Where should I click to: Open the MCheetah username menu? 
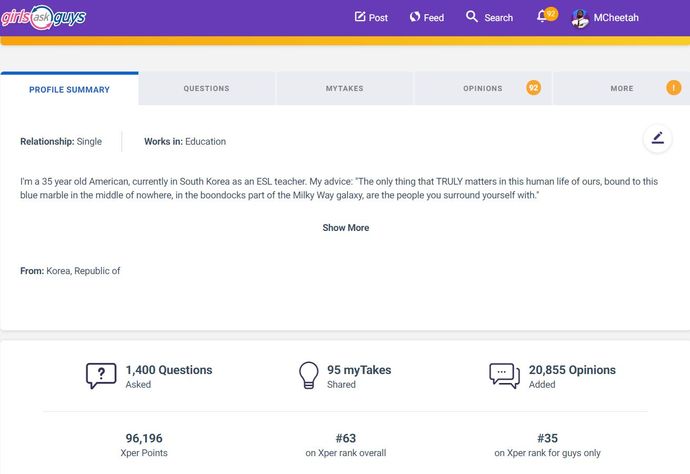pyautogui.click(x=616, y=18)
